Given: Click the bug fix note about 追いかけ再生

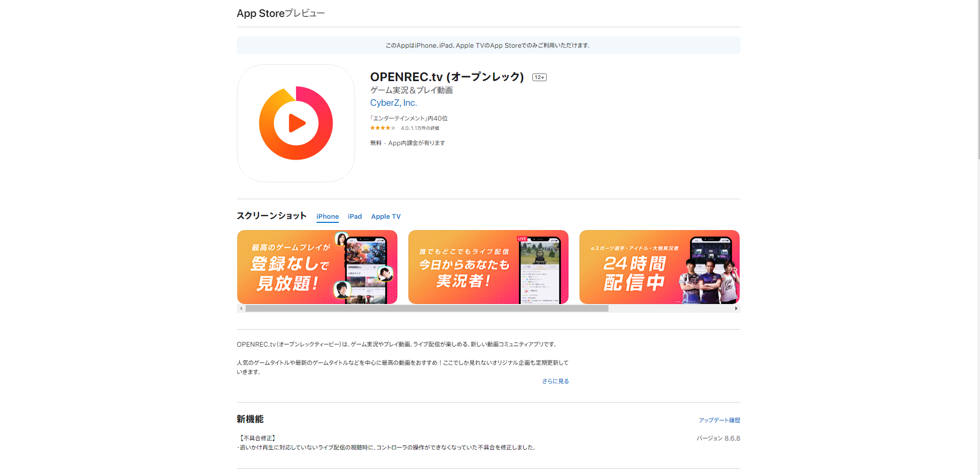Looking at the screenshot, I should tap(387, 448).
